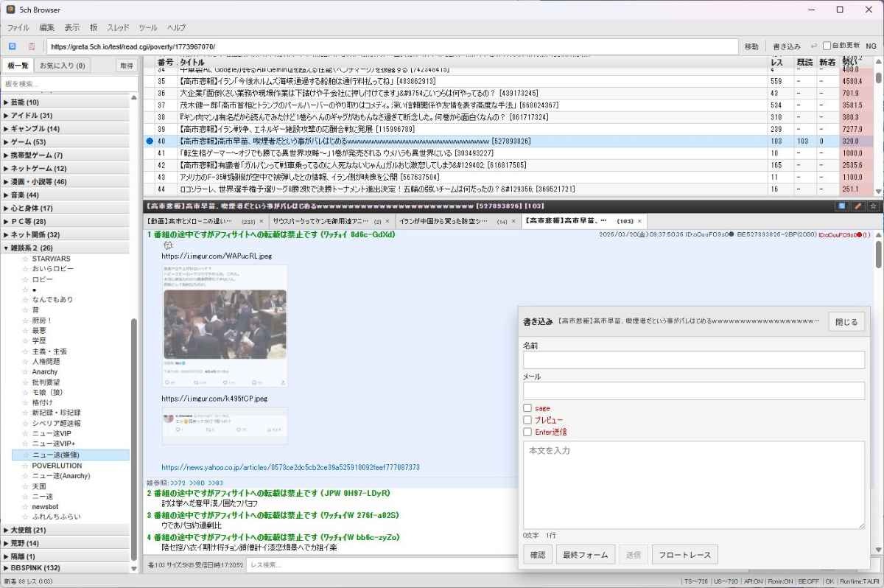
Task: Click the thread list vertical scrollbar thumb
Action: [878, 77]
